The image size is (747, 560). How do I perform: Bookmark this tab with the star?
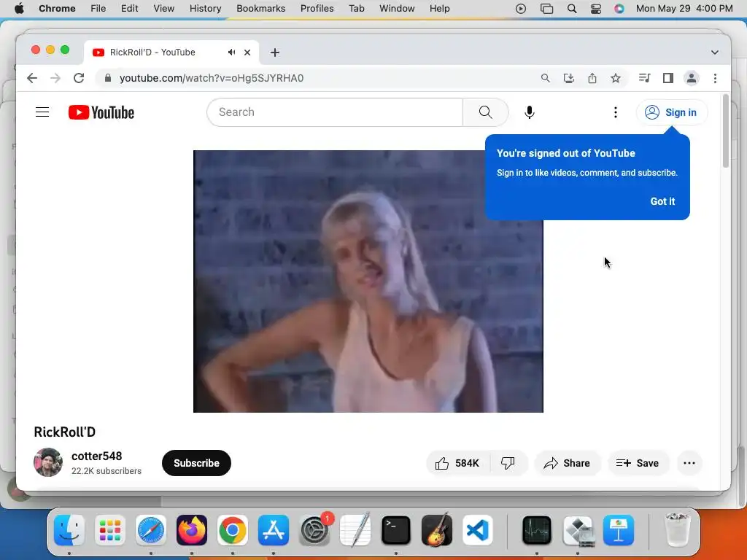click(x=616, y=78)
